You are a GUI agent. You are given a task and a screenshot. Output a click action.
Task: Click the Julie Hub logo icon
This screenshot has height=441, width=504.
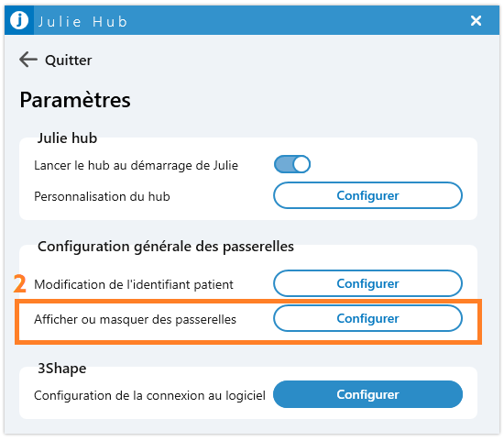[x=19, y=20]
